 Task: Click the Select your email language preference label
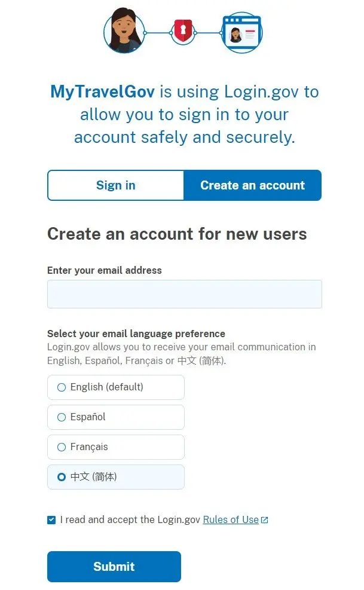point(136,334)
